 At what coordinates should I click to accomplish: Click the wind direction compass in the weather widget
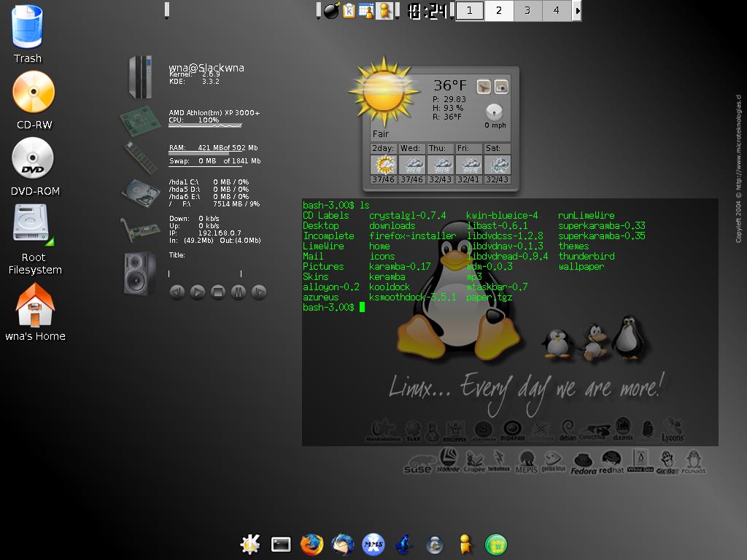(494, 112)
